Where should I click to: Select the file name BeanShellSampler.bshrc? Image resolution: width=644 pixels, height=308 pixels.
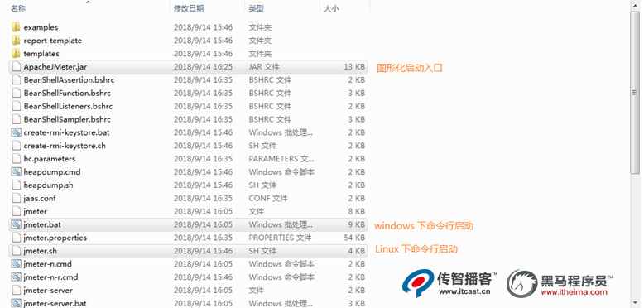coord(67,119)
